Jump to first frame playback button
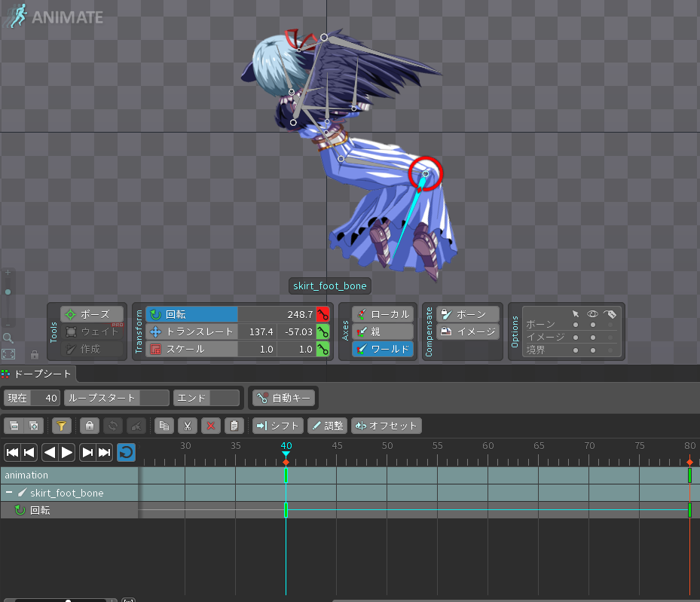 tap(13, 453)
